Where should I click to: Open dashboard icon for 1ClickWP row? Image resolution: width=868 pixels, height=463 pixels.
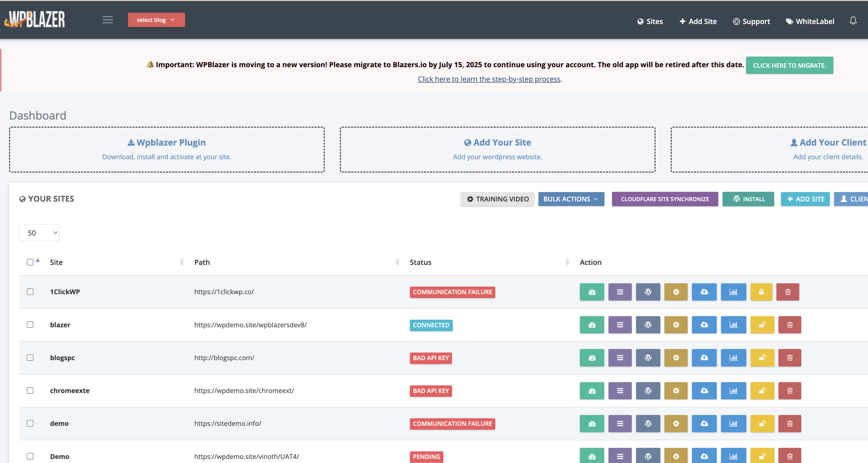[592, 292]
